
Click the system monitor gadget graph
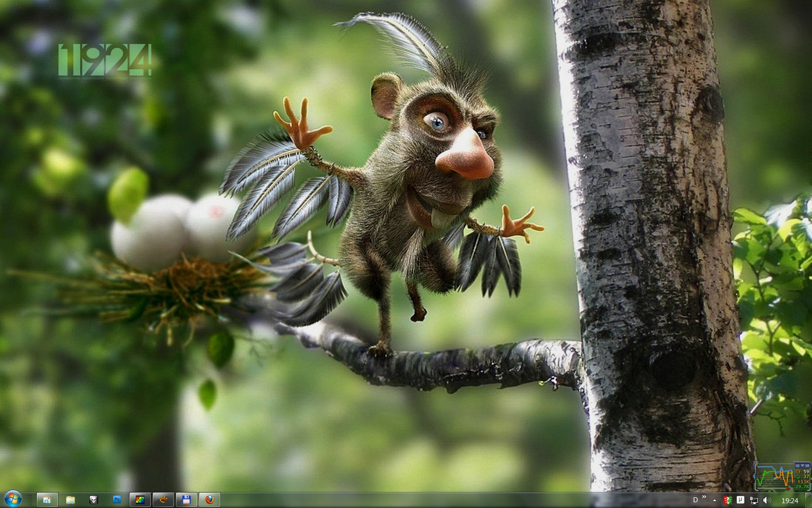(775, 476)
